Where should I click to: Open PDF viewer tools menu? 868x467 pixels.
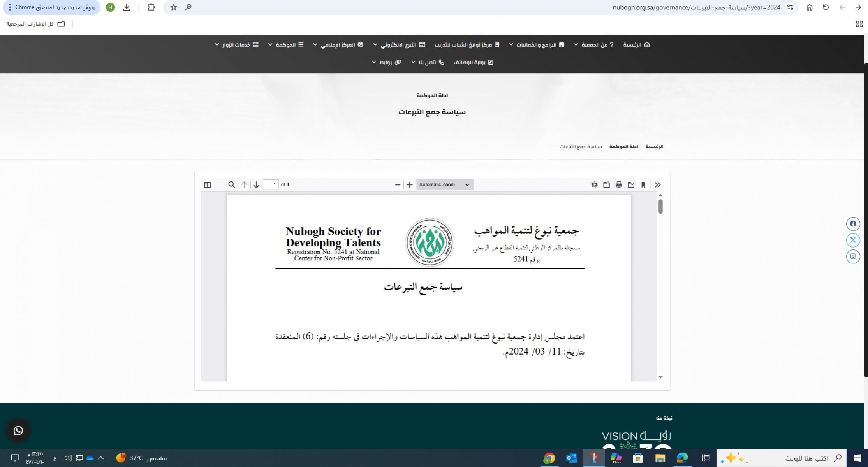(658, 185)
